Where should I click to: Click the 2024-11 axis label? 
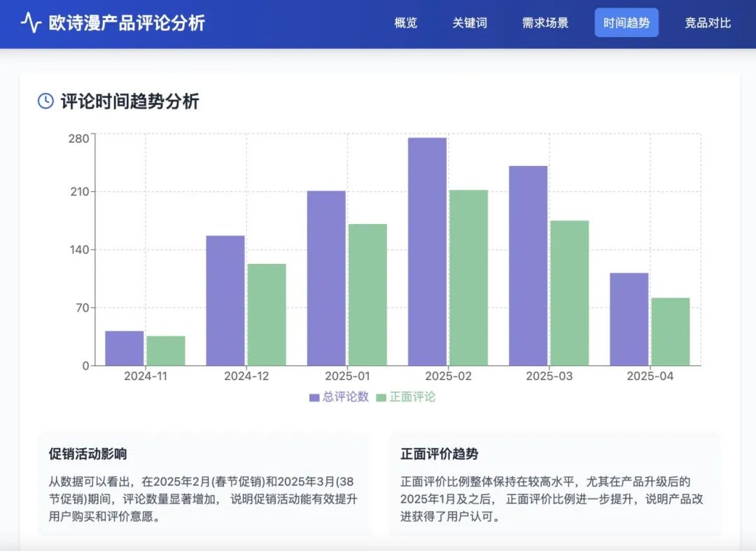coord(146,376)
